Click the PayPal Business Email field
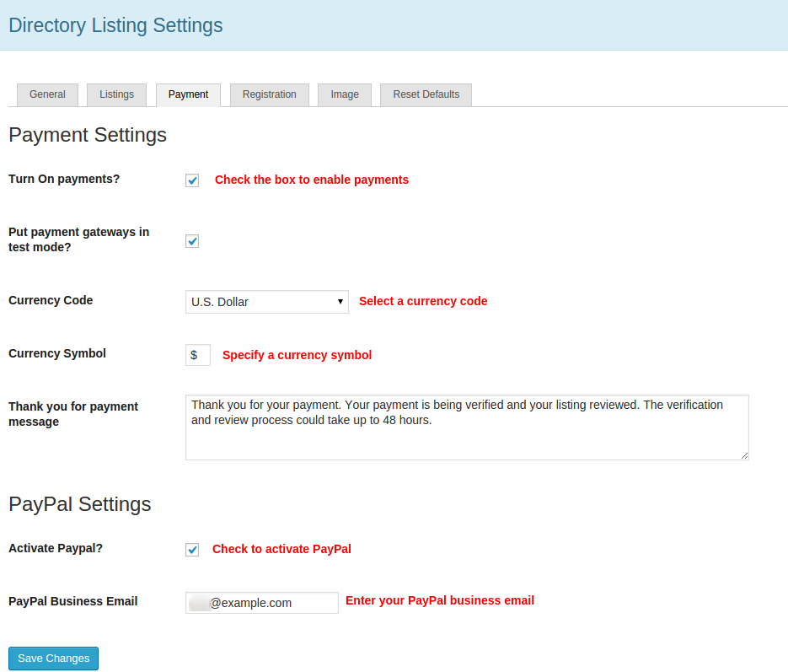Viewport: 788px width, 672px height. [262, 603]
